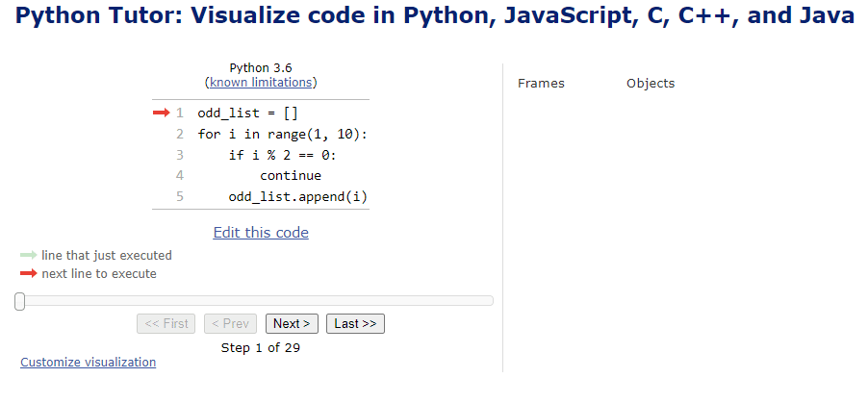Click code line 'if i % 2 == 0:'
The image size is (868, 403).
point(282,155)
